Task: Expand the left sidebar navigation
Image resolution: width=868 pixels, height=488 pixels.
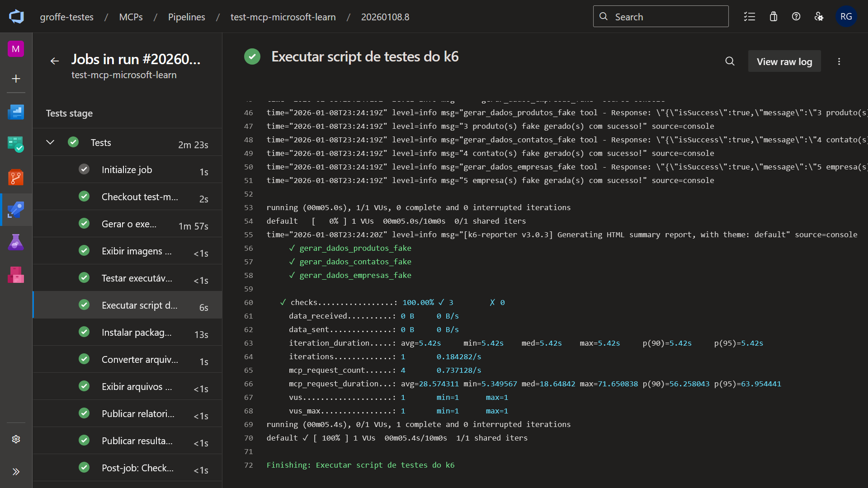Action: (x=16, y=472)
